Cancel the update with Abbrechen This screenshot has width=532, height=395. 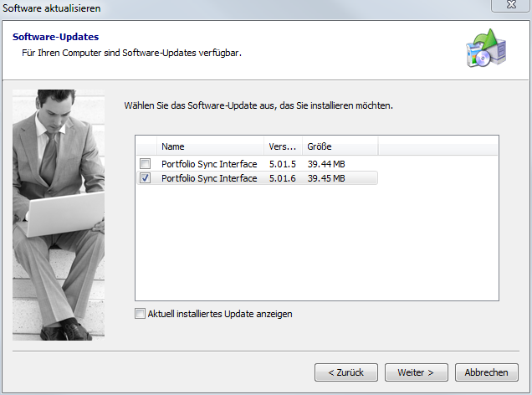click(x=487, y=372)
